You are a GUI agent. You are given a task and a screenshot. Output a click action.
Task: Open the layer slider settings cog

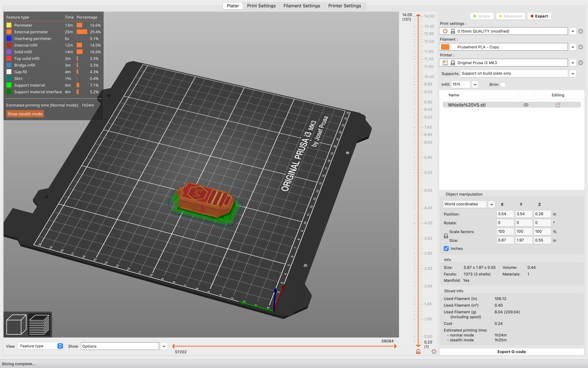tap(434, 352)
